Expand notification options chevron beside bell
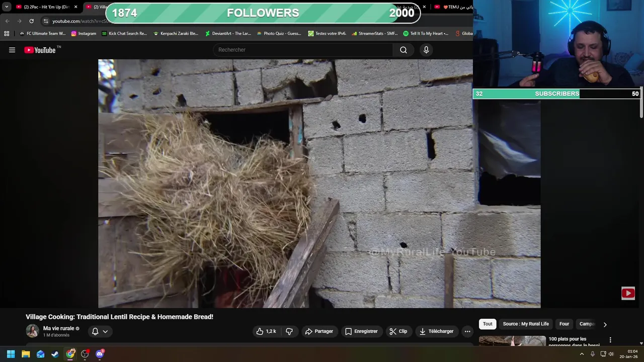This screenshot has width=644, height=362. 105,331
